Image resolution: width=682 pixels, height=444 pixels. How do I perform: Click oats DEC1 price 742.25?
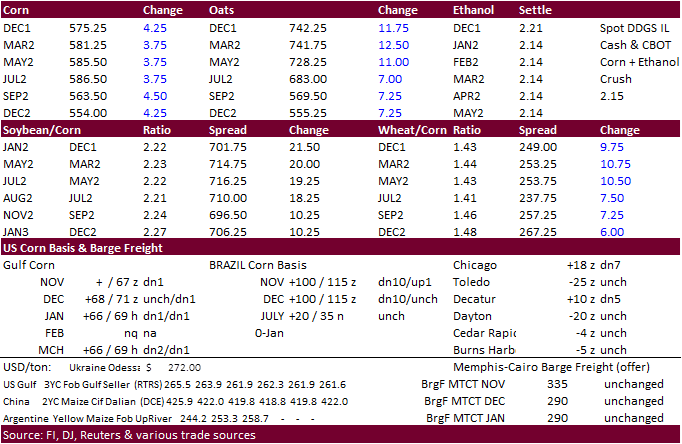pyautogui.click(x=308, y=28)
